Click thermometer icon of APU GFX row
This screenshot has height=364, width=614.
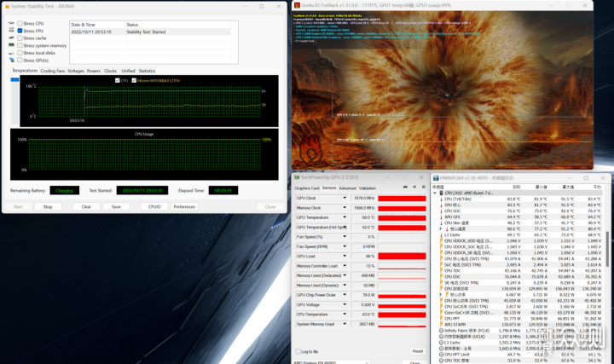[x=442, y=217]
